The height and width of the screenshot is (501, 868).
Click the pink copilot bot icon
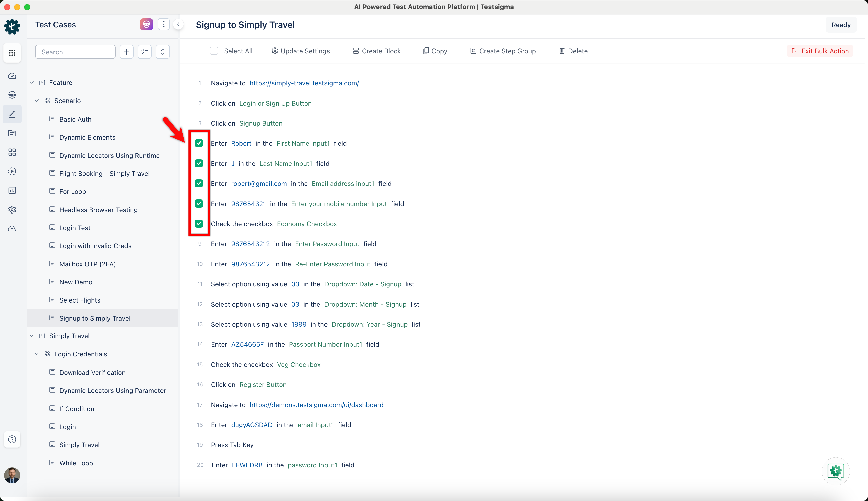coord(146,24)
